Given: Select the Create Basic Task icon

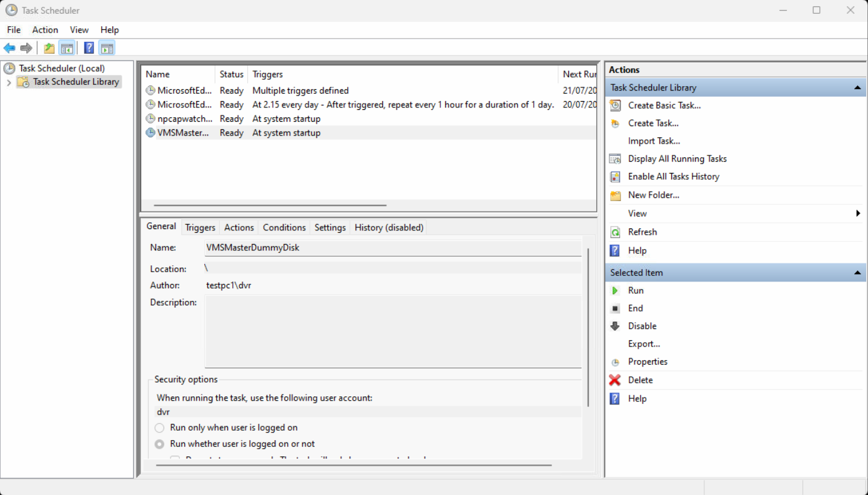Looking at the screenshot, I should (x=614, y=105).
